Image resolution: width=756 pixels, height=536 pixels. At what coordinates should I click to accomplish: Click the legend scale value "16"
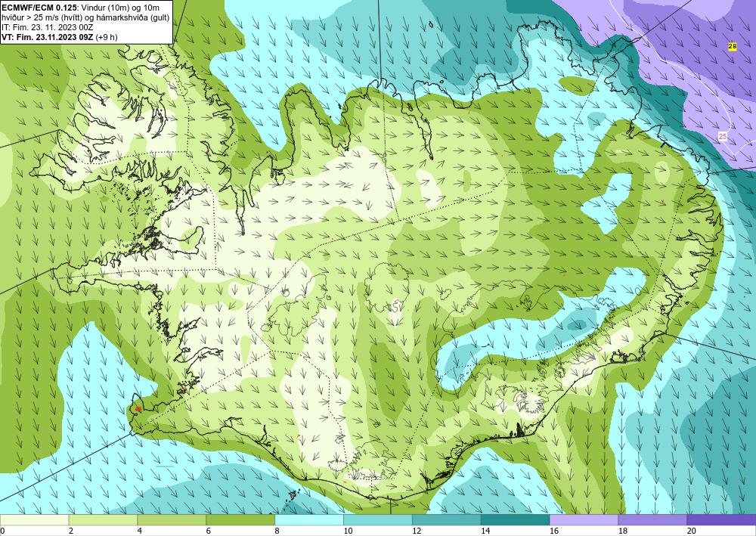pyautogui.click(x=554, y=531)
